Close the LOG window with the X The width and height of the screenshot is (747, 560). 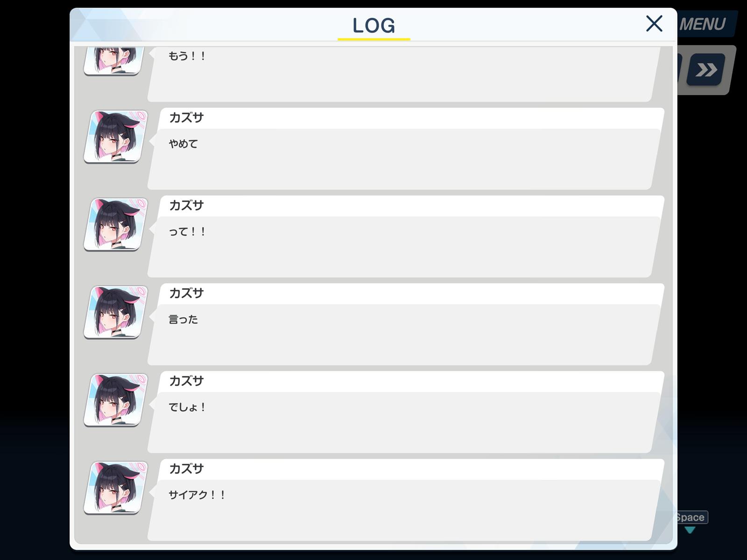coord(654,23)
